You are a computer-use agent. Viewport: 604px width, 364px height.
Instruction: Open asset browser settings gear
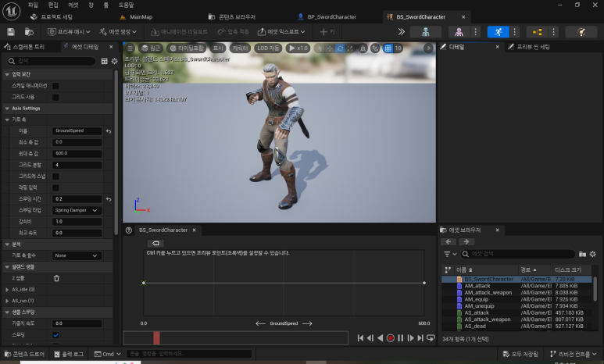593,254
